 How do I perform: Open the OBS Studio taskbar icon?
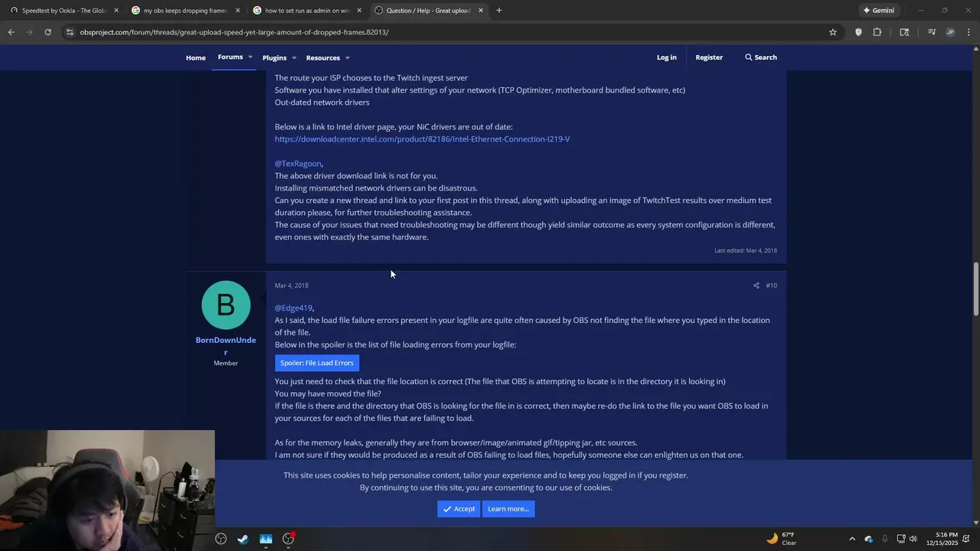221,539
